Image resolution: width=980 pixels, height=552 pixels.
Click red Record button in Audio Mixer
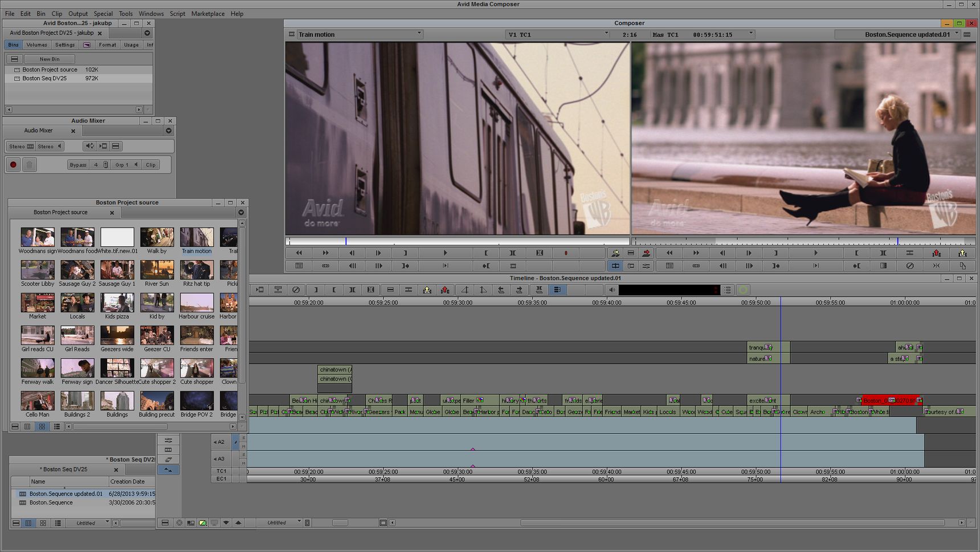[13, 165]
